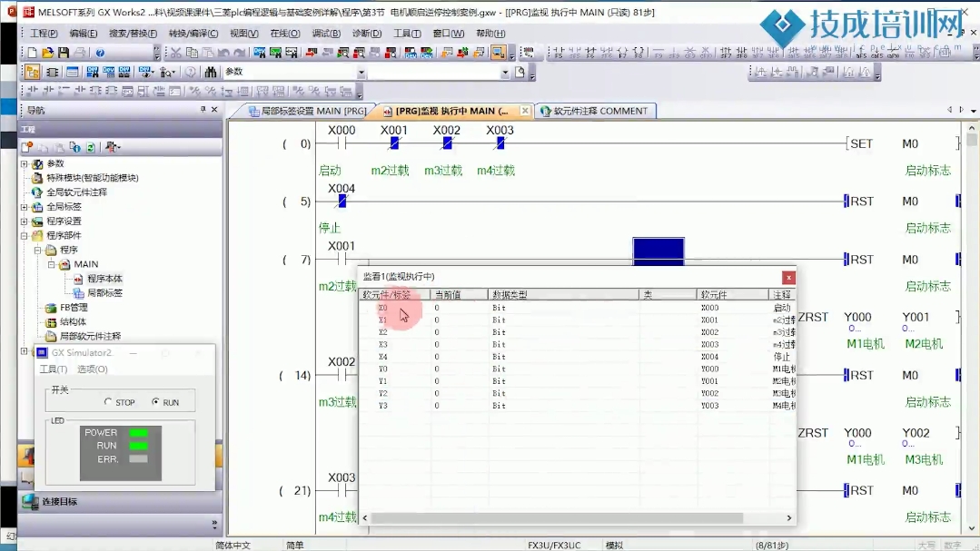Select the RUN radio button in GX Simulator2
Viewport: 980px width, 551px height.
coord(155,402)
